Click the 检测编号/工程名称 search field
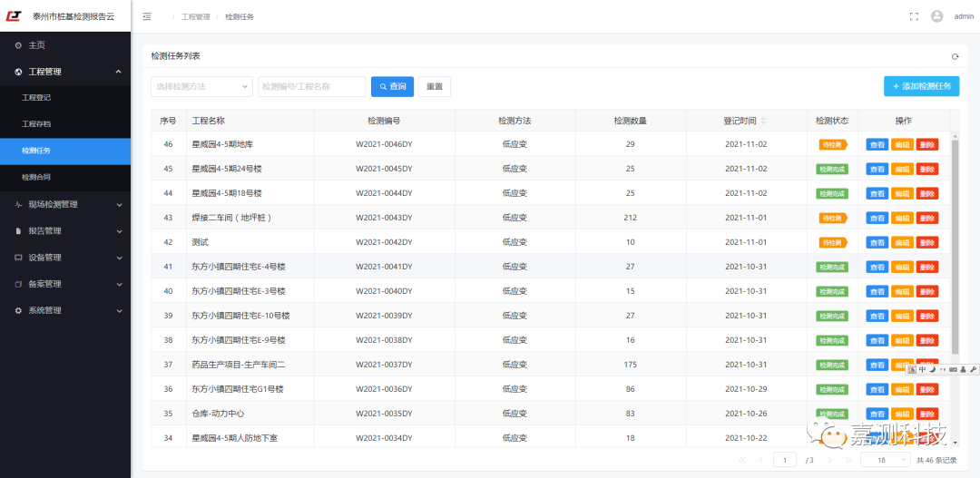Screen dimensions: 980x478 point(312,87)
